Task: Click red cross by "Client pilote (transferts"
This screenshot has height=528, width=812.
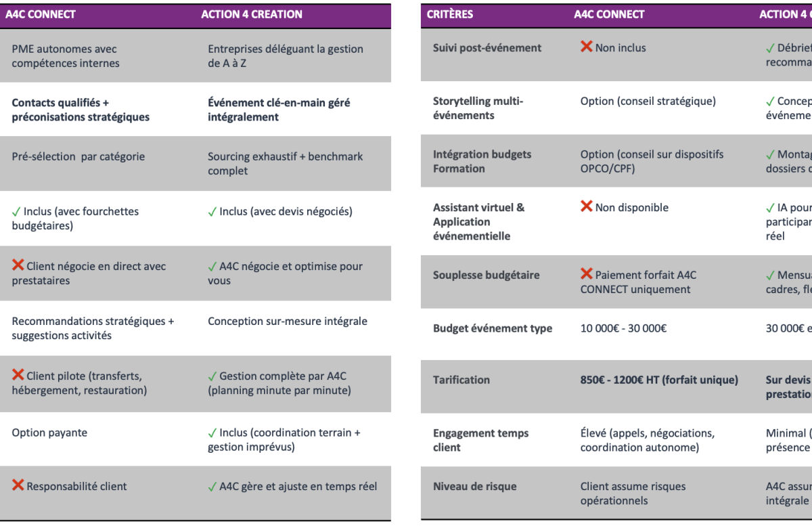Action: pos(18,375)
